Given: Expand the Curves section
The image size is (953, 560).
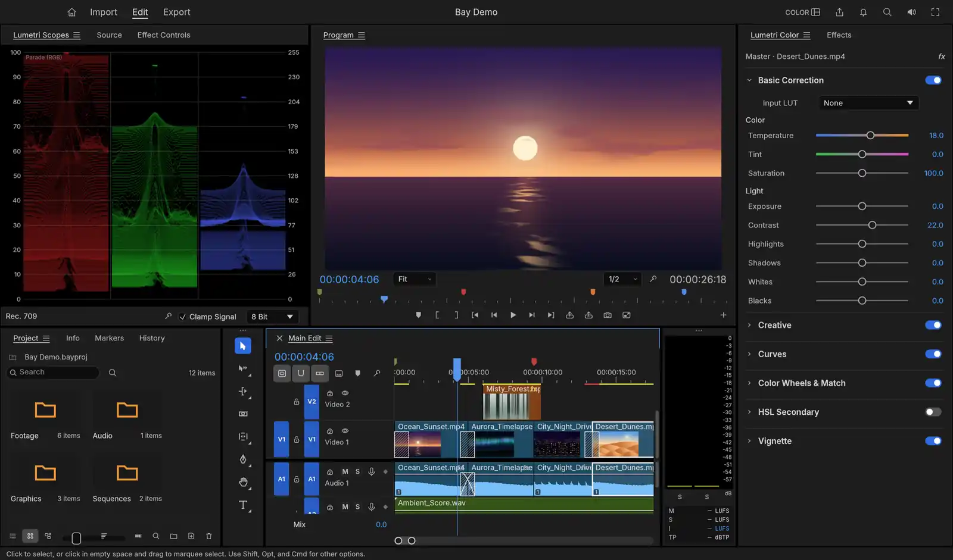Looking at the screenshot, I should pyautogui.click(x=749, y=354).
